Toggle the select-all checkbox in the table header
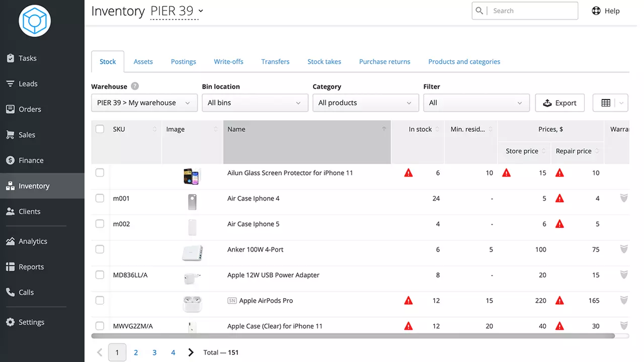The image size is (644, 362). 100,129
